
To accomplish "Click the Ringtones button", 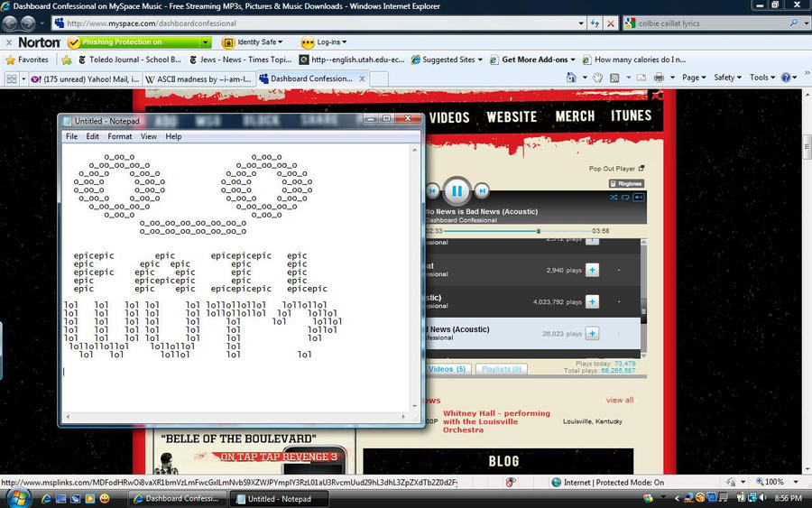I will click(x=626, y=184).
